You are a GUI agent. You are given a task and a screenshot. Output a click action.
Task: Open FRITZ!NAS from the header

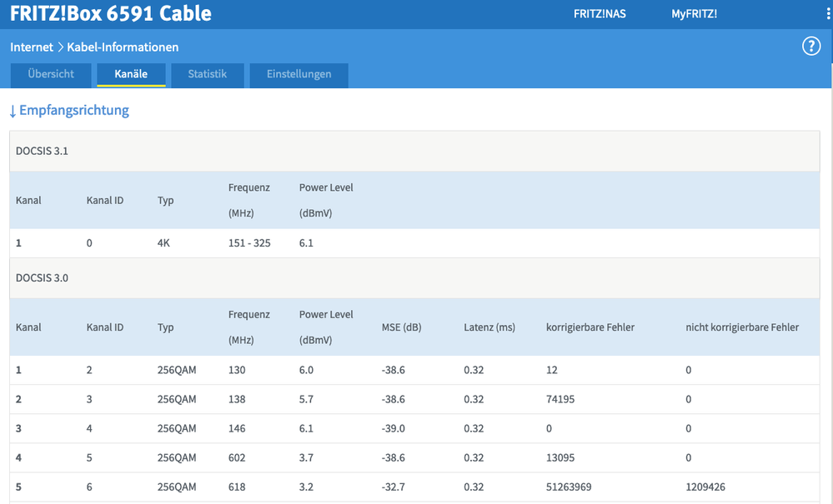pyautogui.click(x=600, y=14)
